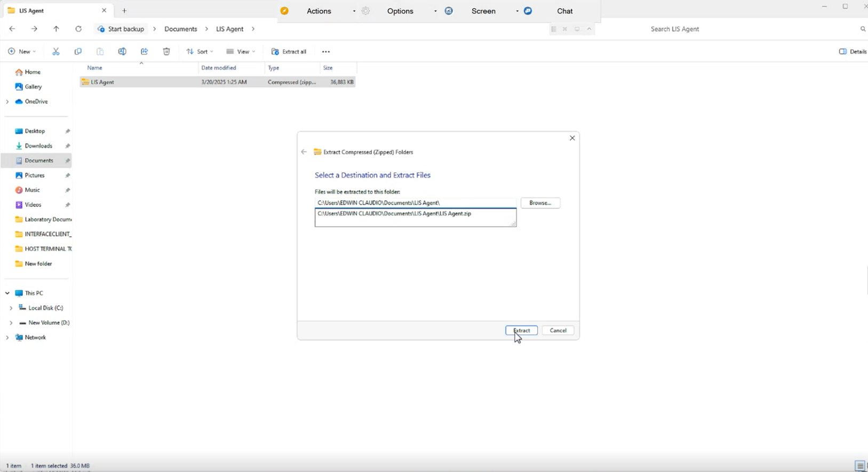Screen dimensions: 868x472
Task: Delete the selected file with the trash icon
Action: click(166, 52)
